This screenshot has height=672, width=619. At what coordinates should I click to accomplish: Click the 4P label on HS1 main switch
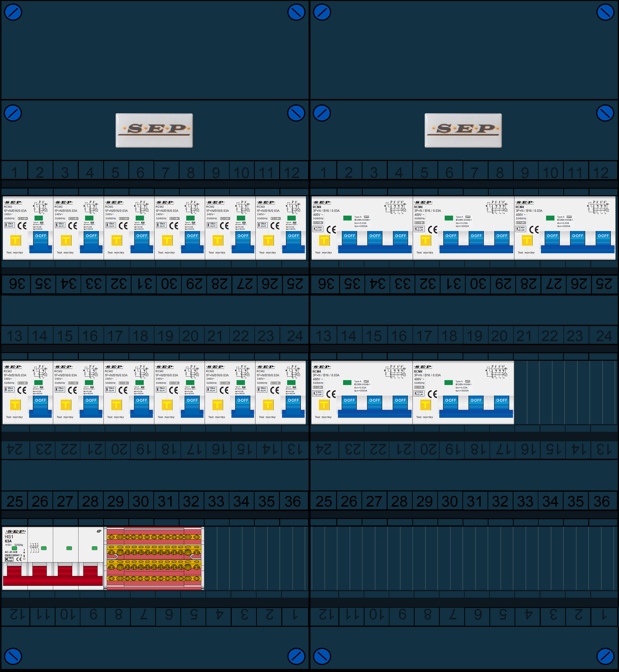point(99,531)
